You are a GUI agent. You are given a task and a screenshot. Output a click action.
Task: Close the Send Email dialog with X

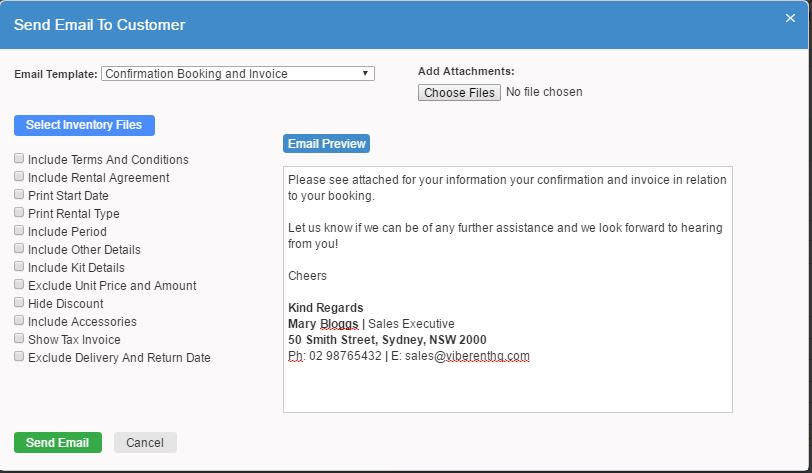click(x=790, y=17)
